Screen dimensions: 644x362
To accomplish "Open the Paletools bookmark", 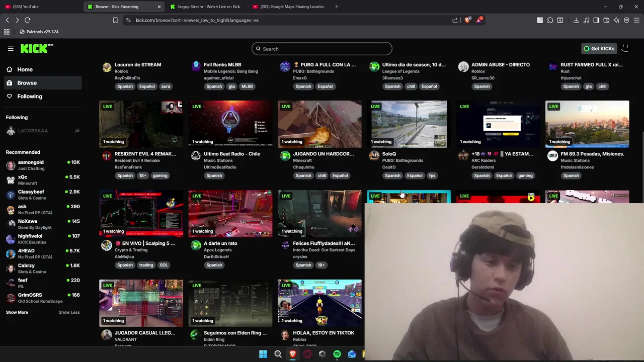I will pyautogui.click(x=39, y=32).
